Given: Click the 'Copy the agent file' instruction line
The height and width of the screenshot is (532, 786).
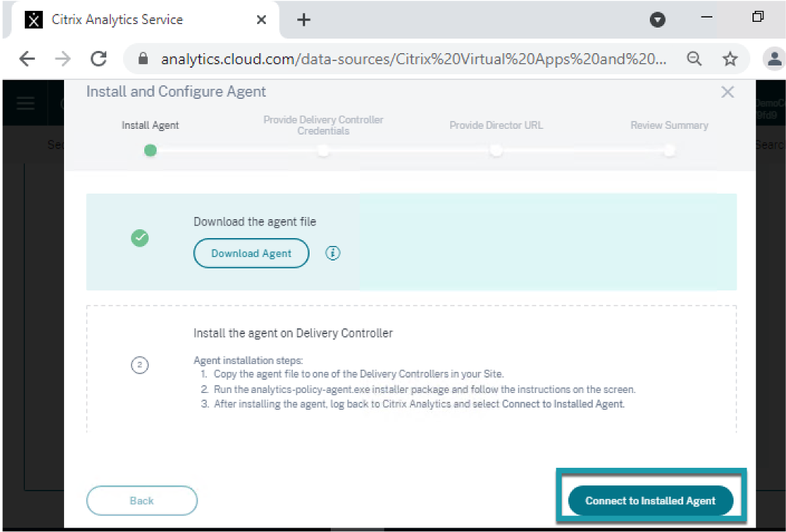Looking at the screenshot, I should pyautogui.click(x=358, y=374).
